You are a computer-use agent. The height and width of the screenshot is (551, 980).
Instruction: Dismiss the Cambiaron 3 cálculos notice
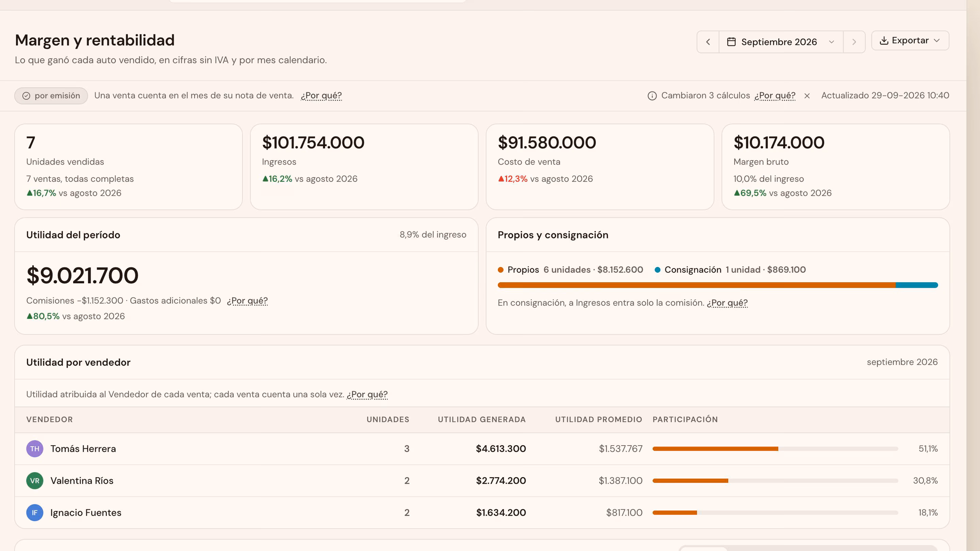807,96
